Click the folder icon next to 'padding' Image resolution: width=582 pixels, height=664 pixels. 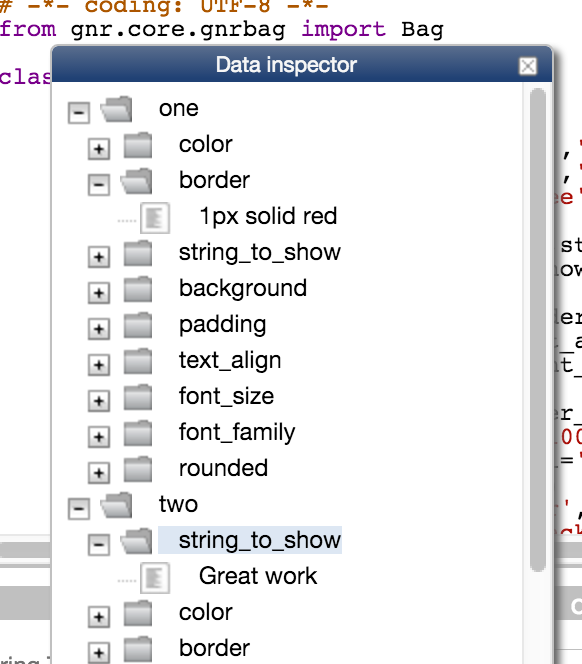click(x=138, y=325)
